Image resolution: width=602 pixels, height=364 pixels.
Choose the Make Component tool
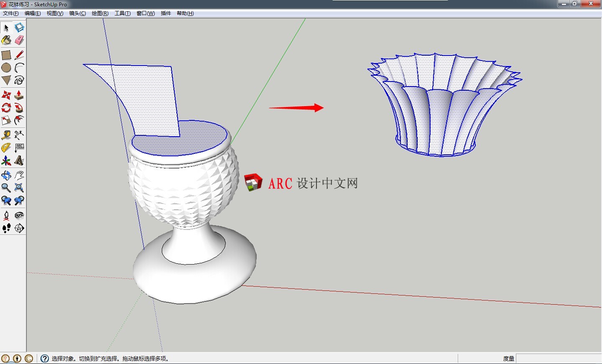tap(19, 28)
